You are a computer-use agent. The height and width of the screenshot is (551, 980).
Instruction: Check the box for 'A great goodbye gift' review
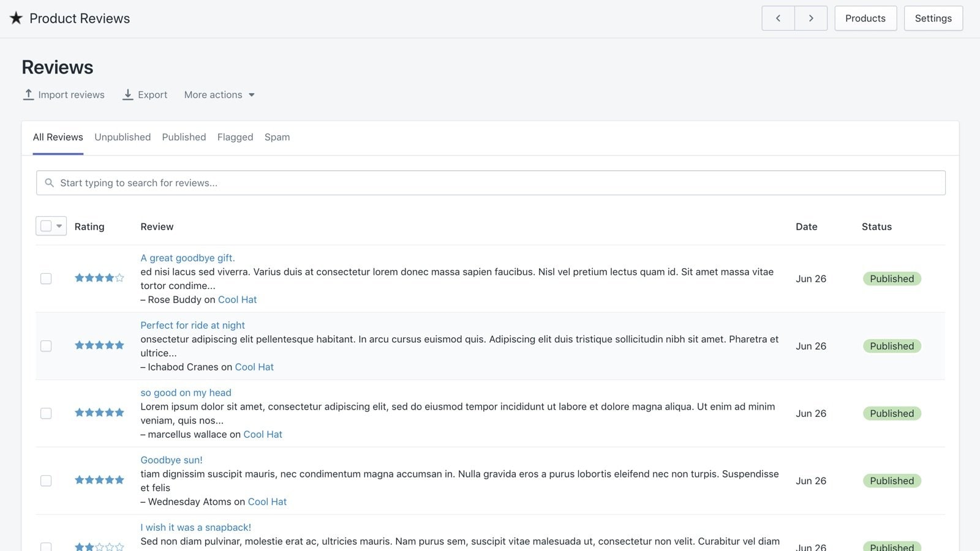pos(46,279)
